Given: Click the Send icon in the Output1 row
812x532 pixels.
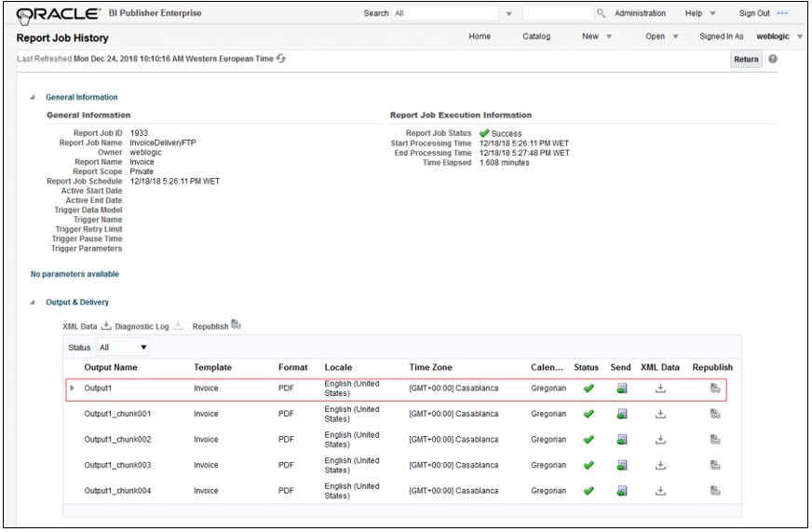Looking at the screenshot, I should [x=620, y=389].
